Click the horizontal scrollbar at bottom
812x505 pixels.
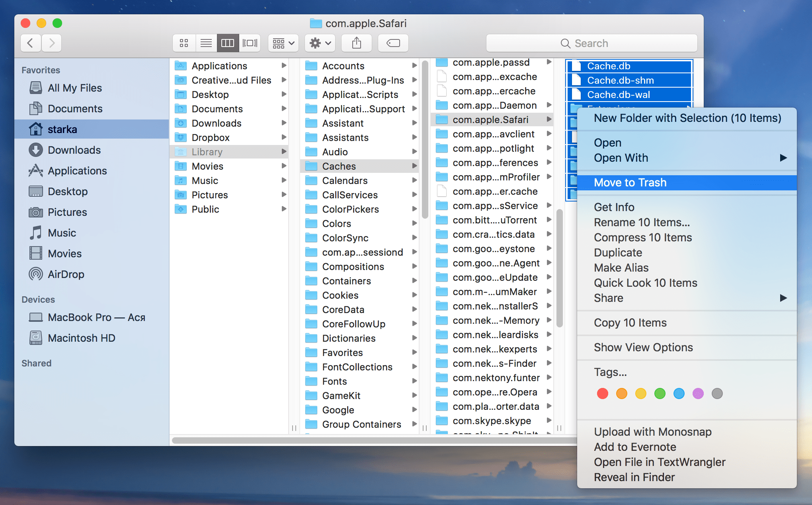click(374, 440)
